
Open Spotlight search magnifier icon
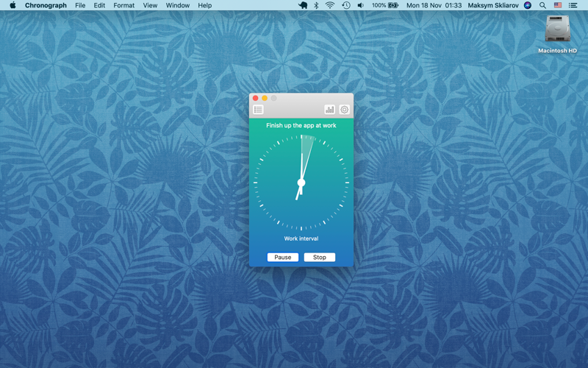coord(542,5)
